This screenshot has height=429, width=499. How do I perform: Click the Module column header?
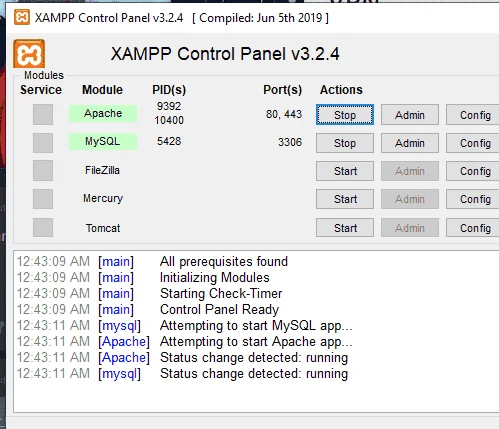pyautogui.click(x=102, y=90)
